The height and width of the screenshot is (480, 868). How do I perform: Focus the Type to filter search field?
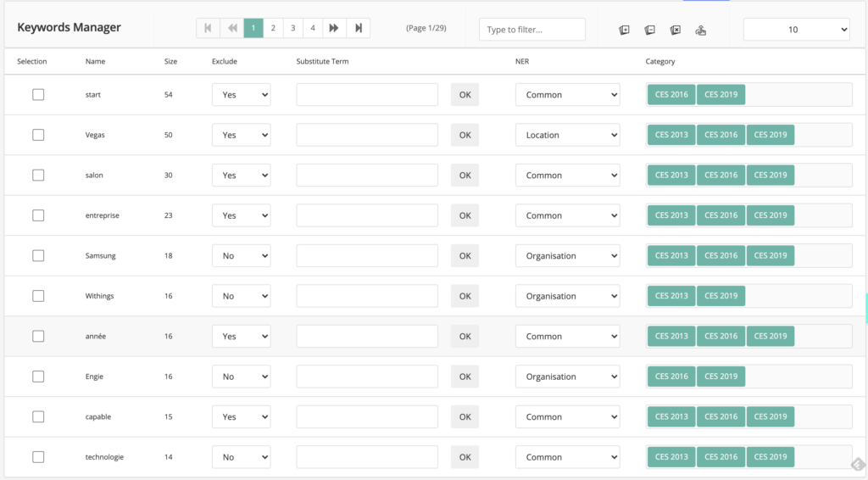[x=531, y=30]
